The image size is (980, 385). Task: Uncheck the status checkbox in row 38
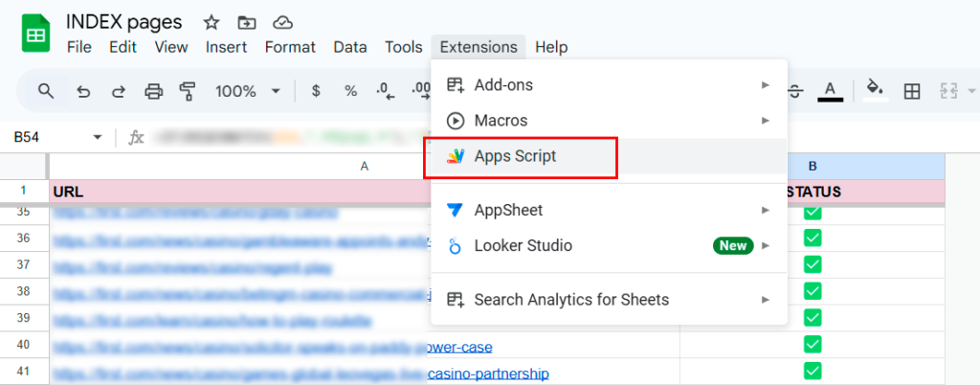coord(813,291)
